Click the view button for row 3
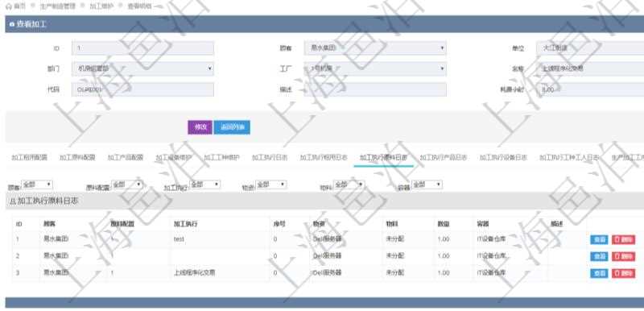The width and height of the screenshot is (644, 311). [599, 273]
